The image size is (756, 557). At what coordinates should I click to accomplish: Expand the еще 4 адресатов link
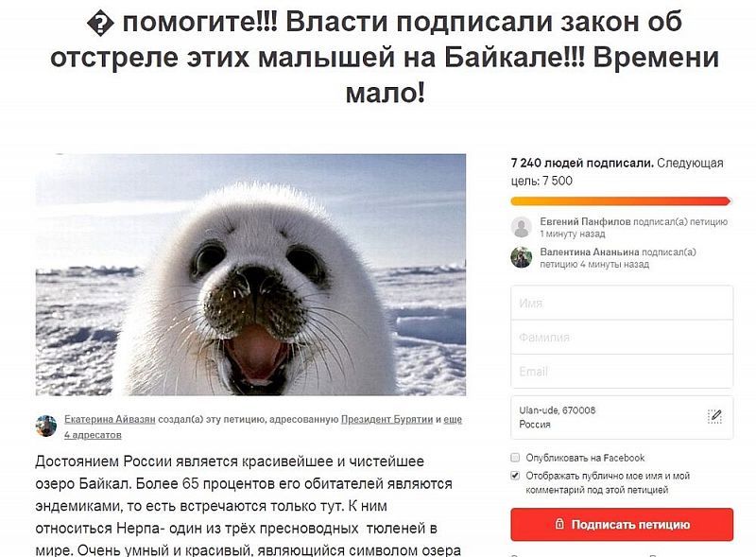(x=263, y=427)
